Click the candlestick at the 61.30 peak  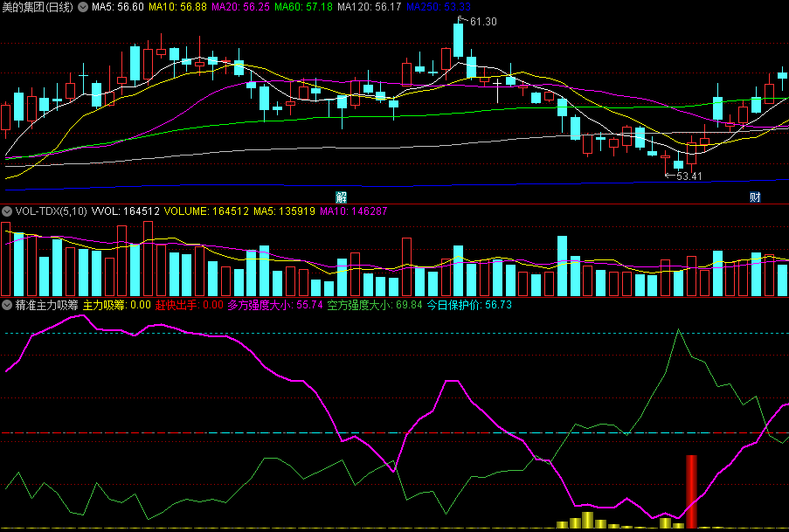point(459,40)
